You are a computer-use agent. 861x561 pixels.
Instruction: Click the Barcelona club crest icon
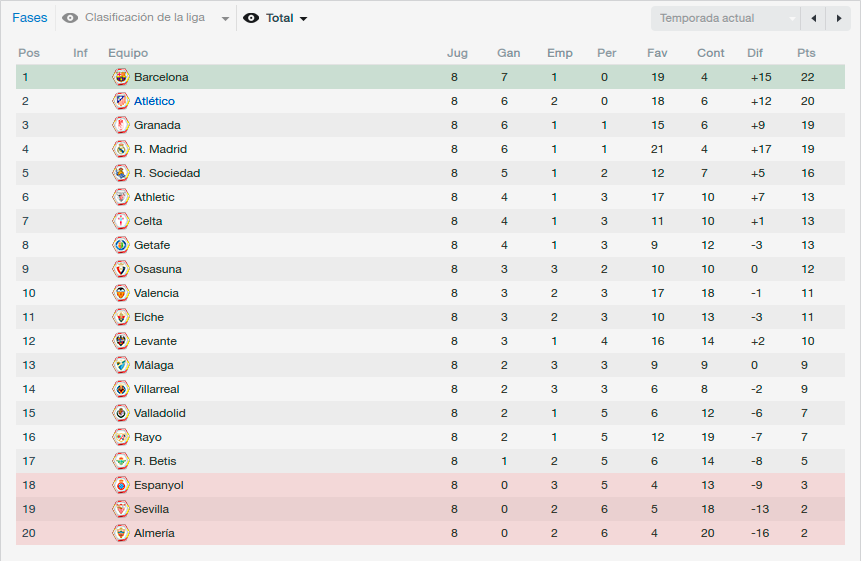tap(121, 77)
